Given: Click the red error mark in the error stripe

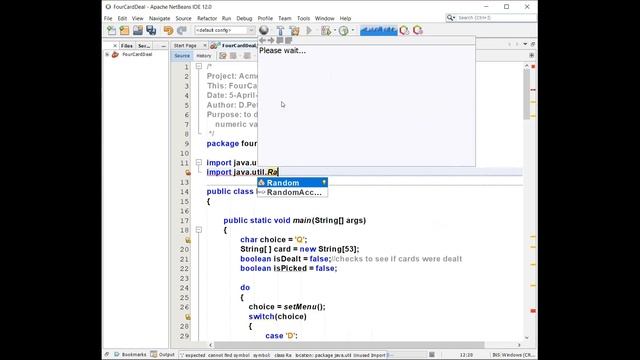Looking at the screenshot, I should click(533, 311).
